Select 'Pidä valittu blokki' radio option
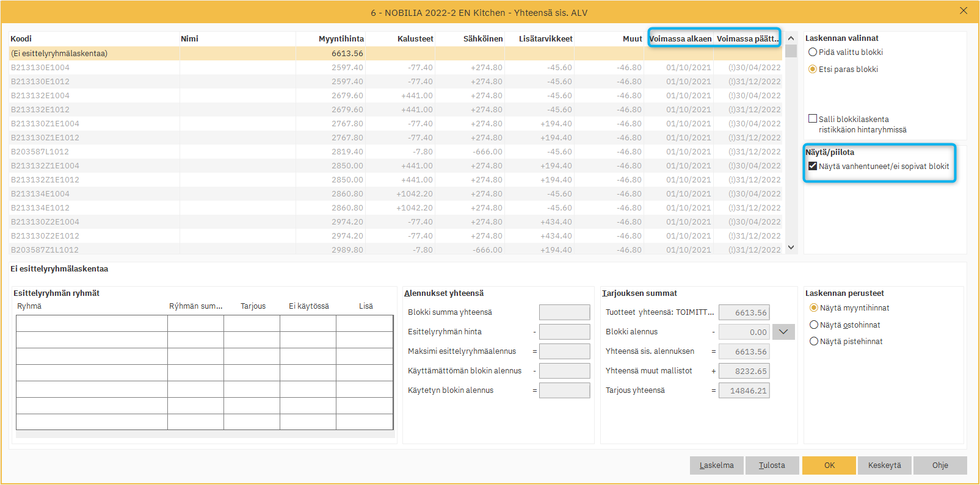The width and height of the screenshot is (980, 485). [x=813, y=52]
